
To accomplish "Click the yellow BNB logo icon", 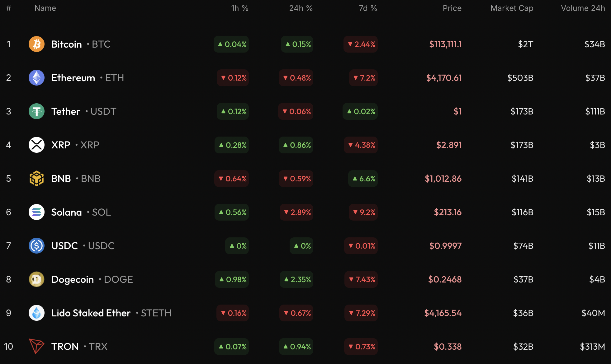I will pos(36,179).
